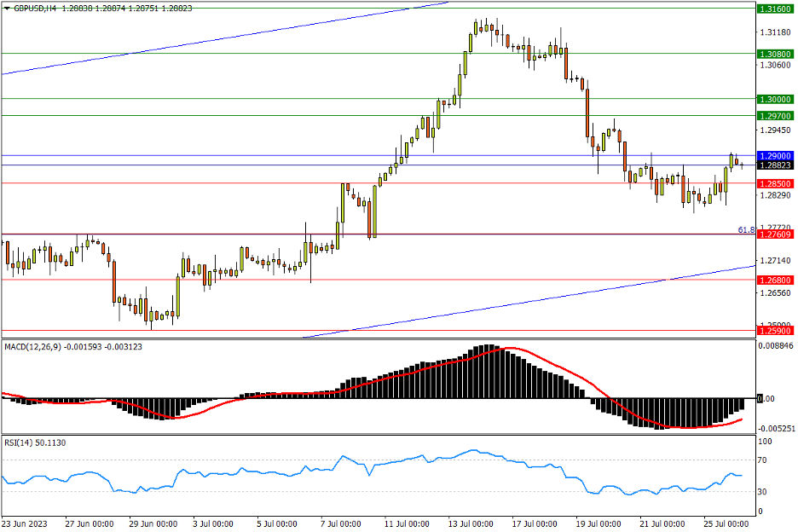
Task: Click the red 1.25900 level tag
Action: click(x=775, y=330)
